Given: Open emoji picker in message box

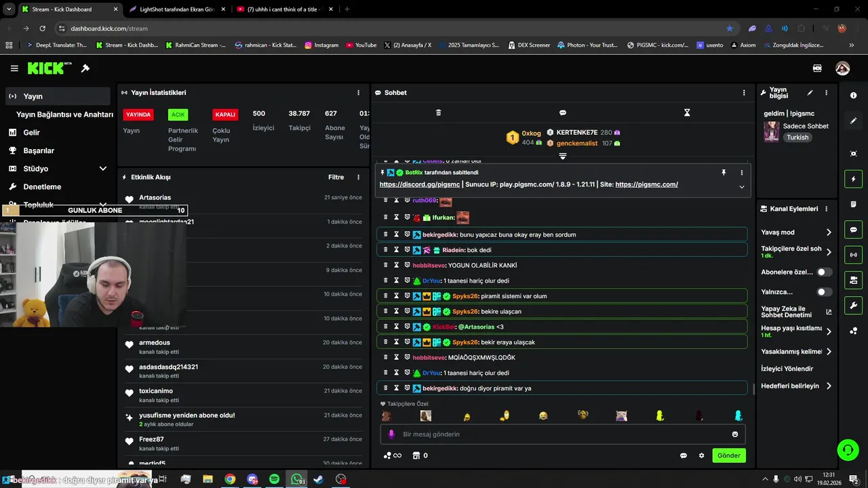Looking at the screenshot, I should (x=735, y=434).
